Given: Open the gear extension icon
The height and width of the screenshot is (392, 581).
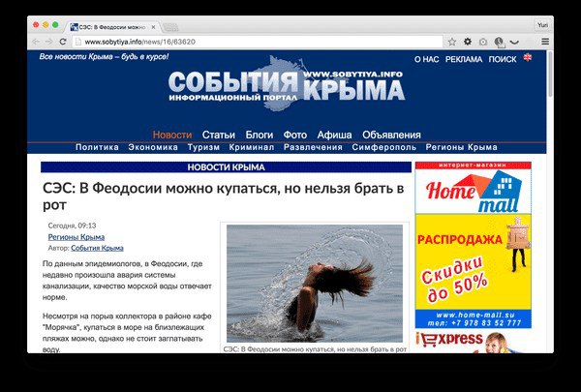Looking at the screenshot, I should tap(468, 42).
